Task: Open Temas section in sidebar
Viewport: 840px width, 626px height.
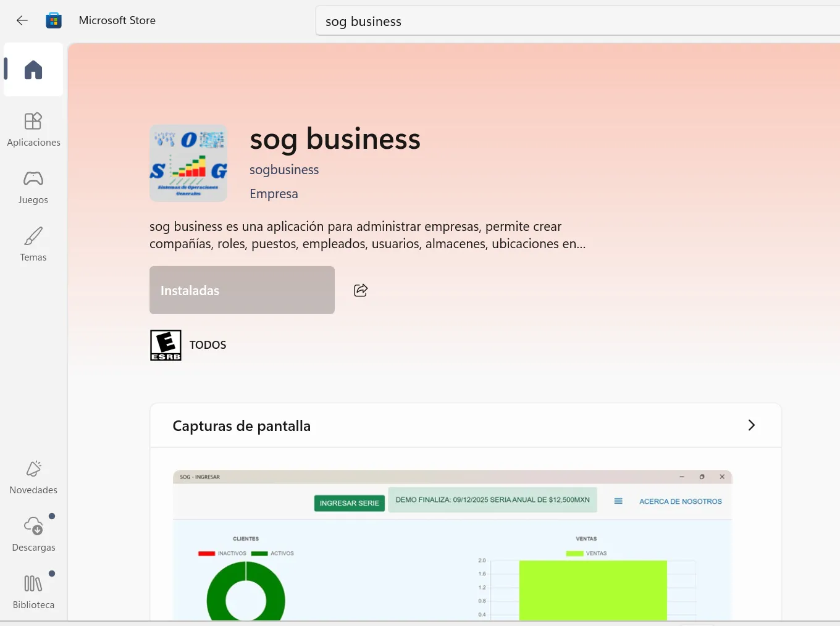Action: (33, 244)
